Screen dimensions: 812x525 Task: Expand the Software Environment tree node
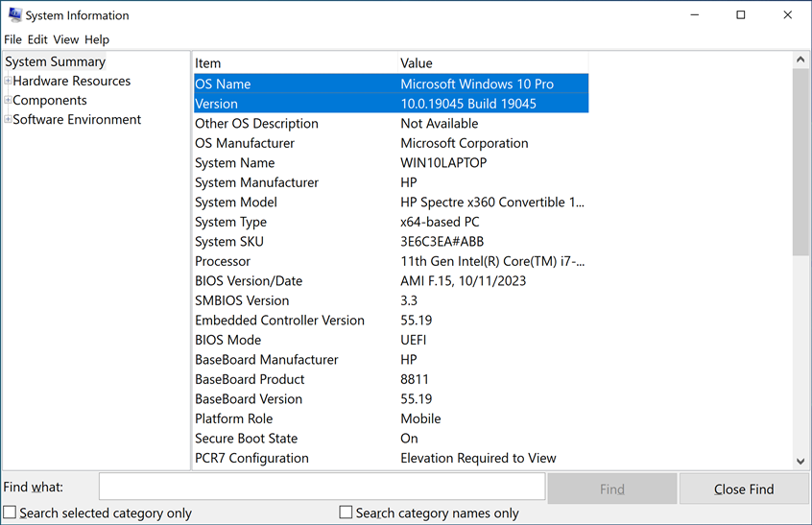(x=8, y=119)
